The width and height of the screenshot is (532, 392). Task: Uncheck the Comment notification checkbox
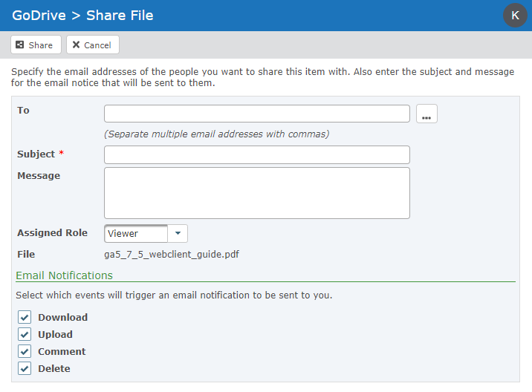pyautogui.click(x=25, y=351)
